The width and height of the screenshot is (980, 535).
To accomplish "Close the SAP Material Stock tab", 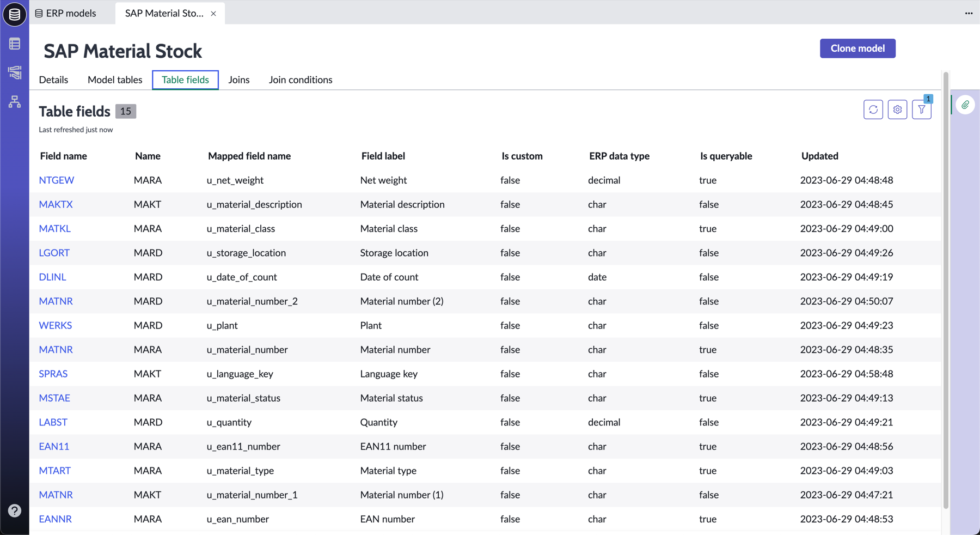I will (x=213, y=14).
